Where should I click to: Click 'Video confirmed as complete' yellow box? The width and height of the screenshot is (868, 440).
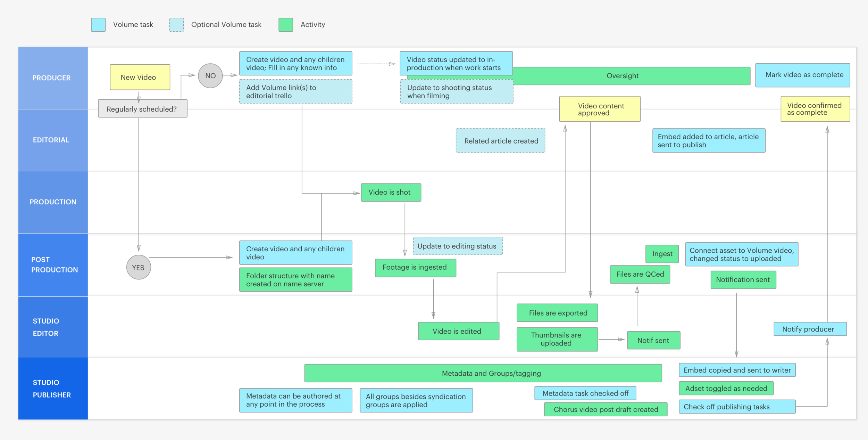816,109
